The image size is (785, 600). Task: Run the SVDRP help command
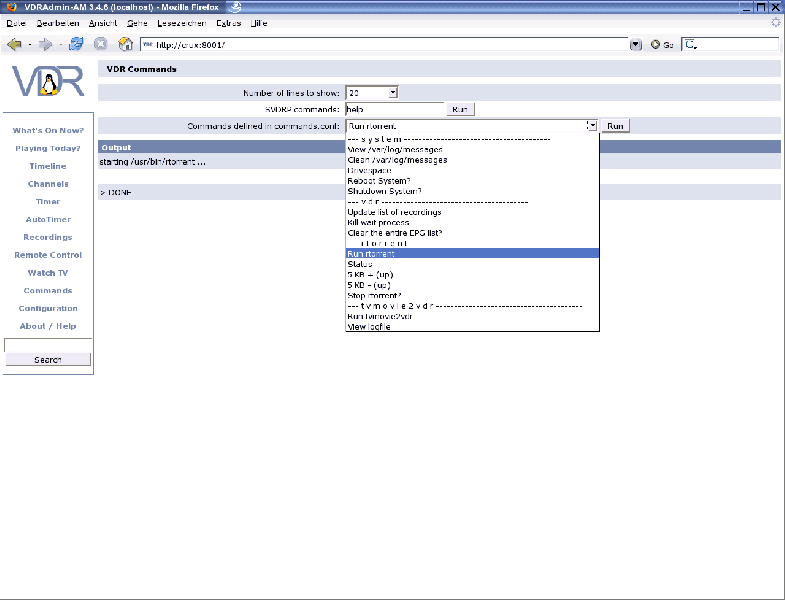click(460, 109)
